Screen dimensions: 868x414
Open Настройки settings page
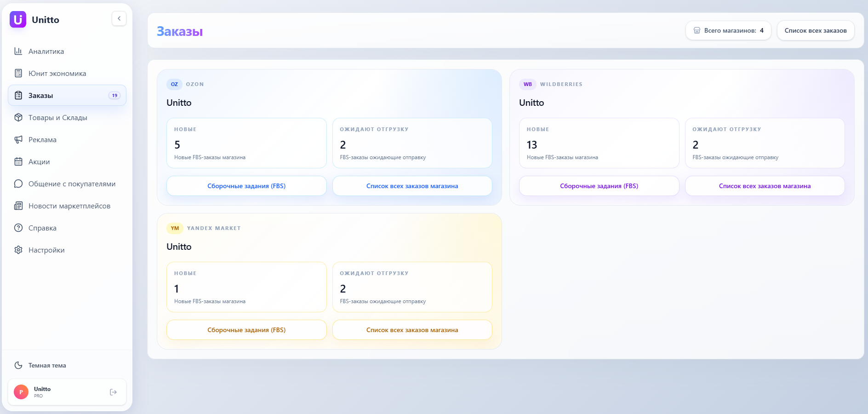coord(67,250)
